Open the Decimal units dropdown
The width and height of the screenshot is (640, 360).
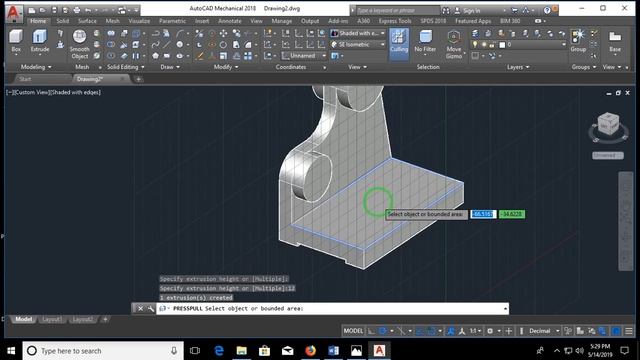coord(544,331)
